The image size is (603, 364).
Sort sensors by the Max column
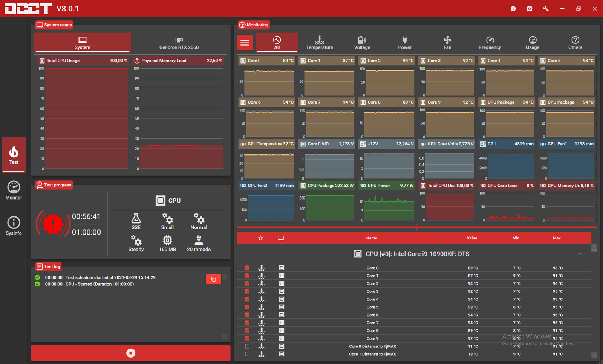(x=557, y=238)
